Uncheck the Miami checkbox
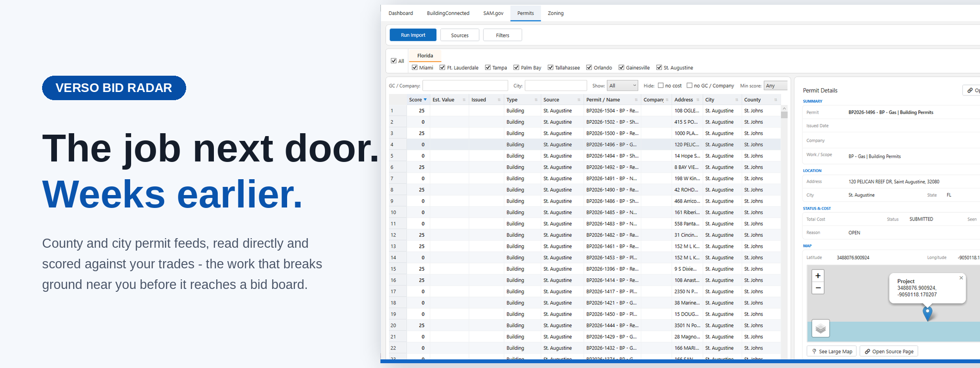This screenshot has width=980, height=368. tap(415, 68)
